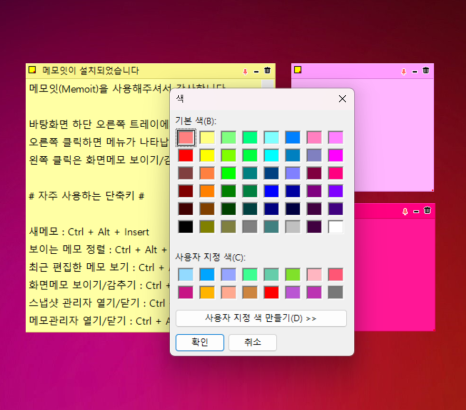
Task: Click the line '# 자주 사용하는 단축키 #'
Action: (86, 196)
